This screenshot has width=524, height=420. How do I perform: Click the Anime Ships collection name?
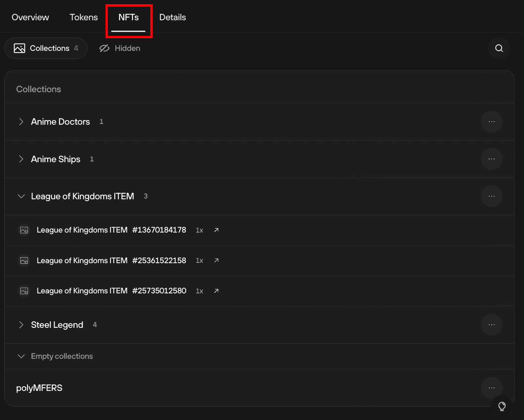(x=56, y=159)
